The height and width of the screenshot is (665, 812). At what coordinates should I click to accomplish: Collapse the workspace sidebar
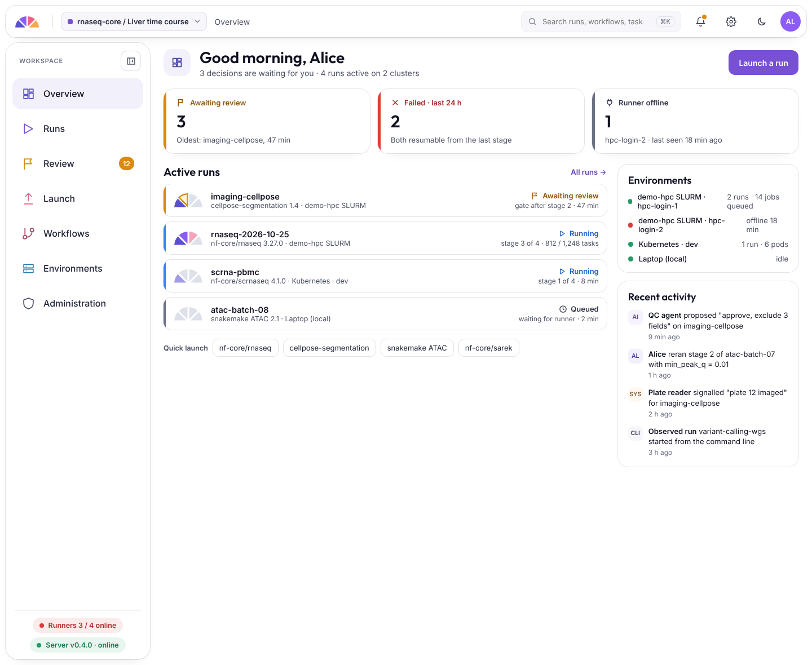131,61
